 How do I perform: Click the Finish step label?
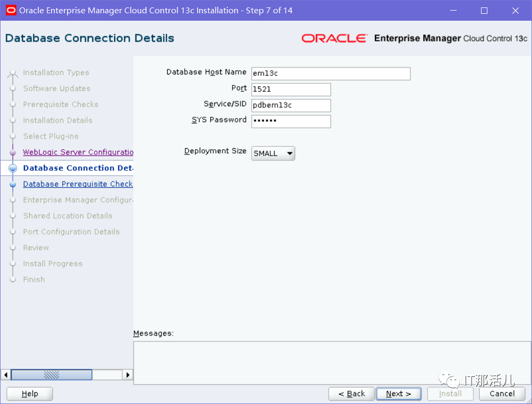[x=34, y=280]
